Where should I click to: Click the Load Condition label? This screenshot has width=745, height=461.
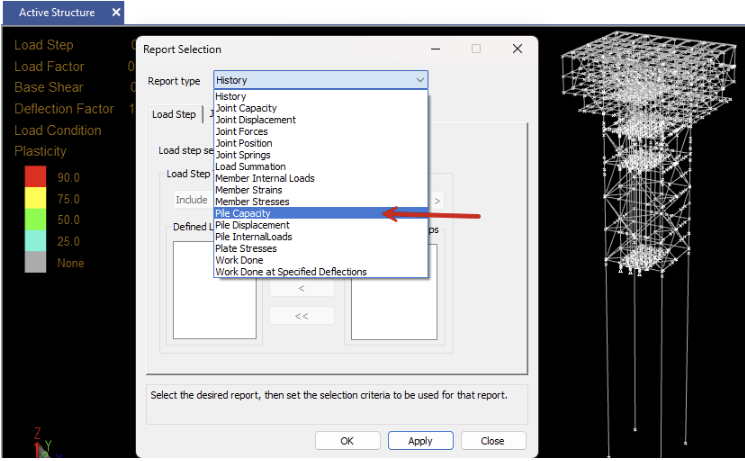pyautogui.click(x=57, y=130)
